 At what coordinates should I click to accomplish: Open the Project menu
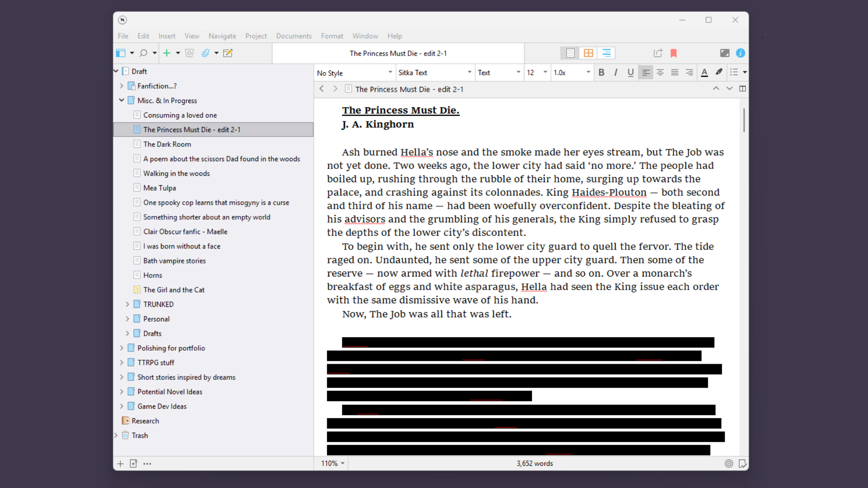(x=256, y=36)
